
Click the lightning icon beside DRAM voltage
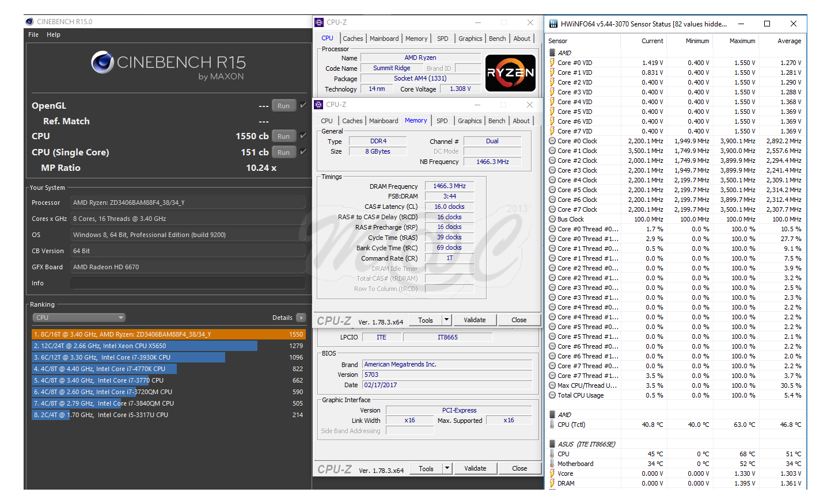552,483
